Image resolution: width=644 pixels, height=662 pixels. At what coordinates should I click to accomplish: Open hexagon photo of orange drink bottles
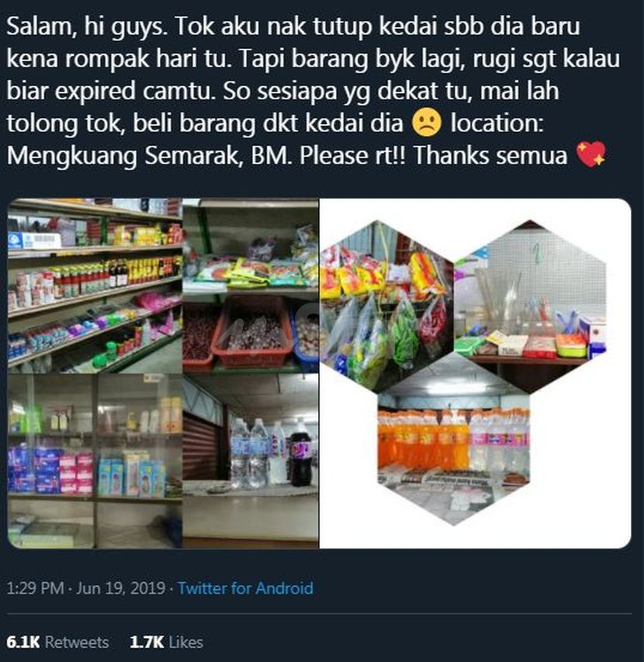(453, 442)
